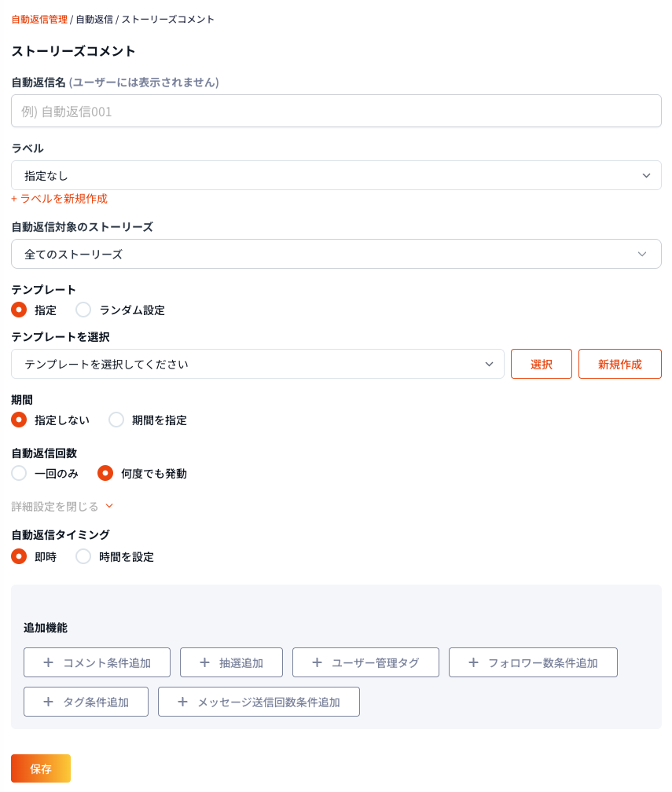Select 一回のみ reply count option
Viewport: 672px width, 792px height.
point(19,473)
